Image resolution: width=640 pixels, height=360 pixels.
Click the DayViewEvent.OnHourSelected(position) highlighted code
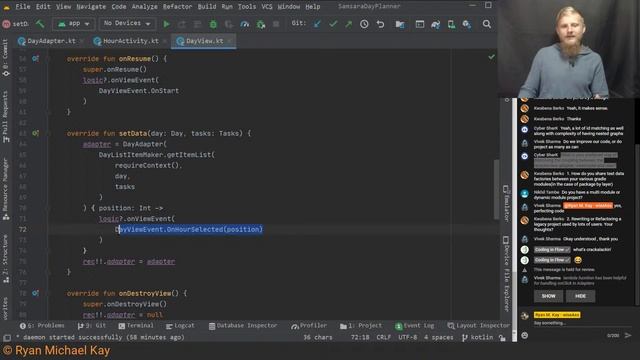[190, 229]
